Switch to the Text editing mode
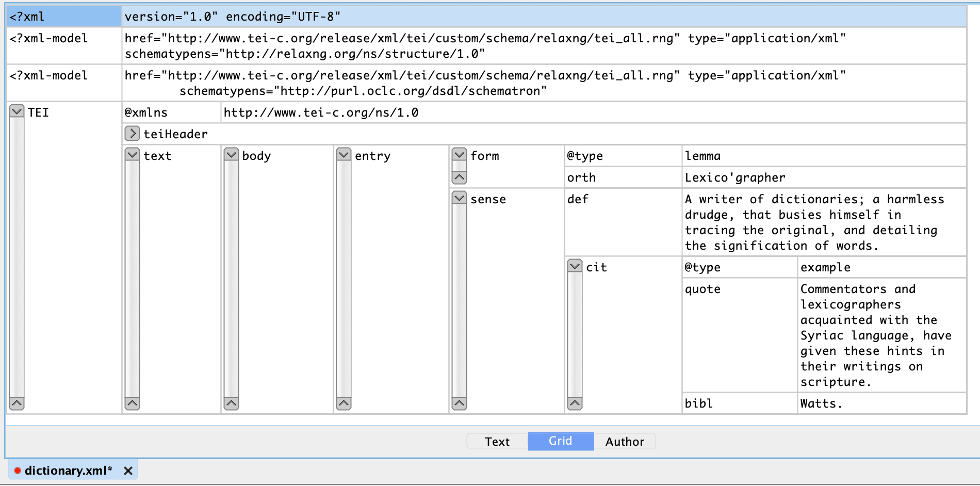This screenshot has width=980, height=486. point(497,442)
